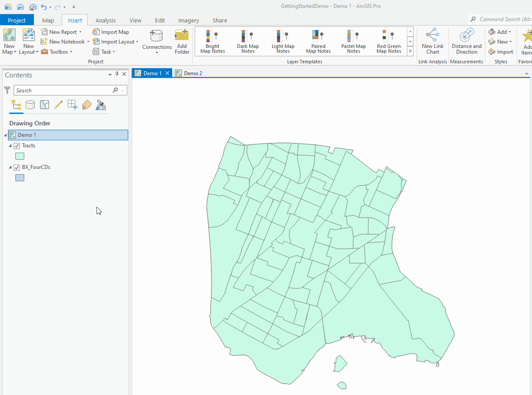
Task: Switch to the Demo 2 map tab
Action: pos(192,73)
